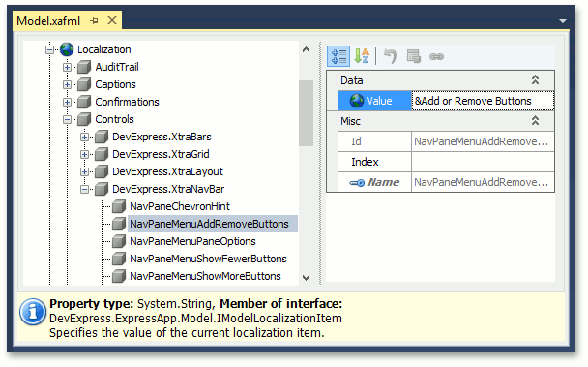
Task: Click the NavPaneMenuPaneOptions cube icon
Action: [x=119, y=241]
